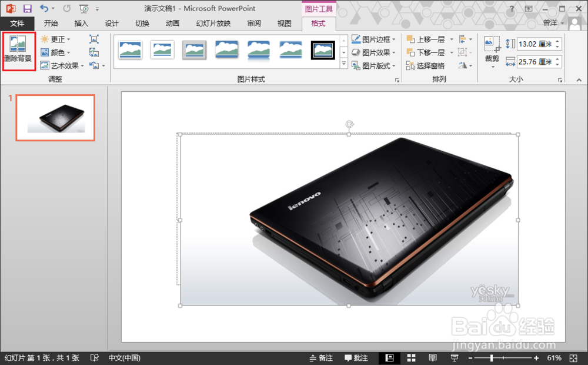Switch to the 视图 view tab

tap(284, 24)
